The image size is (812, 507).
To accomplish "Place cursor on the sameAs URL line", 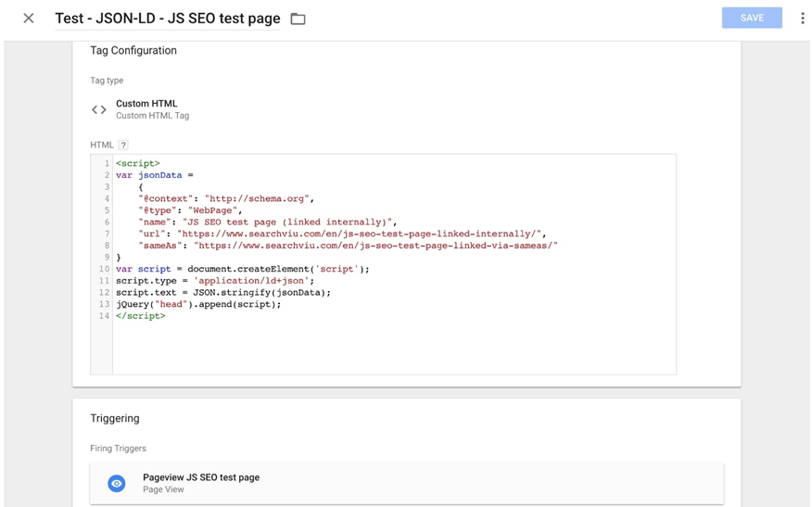I will point(348,246).
